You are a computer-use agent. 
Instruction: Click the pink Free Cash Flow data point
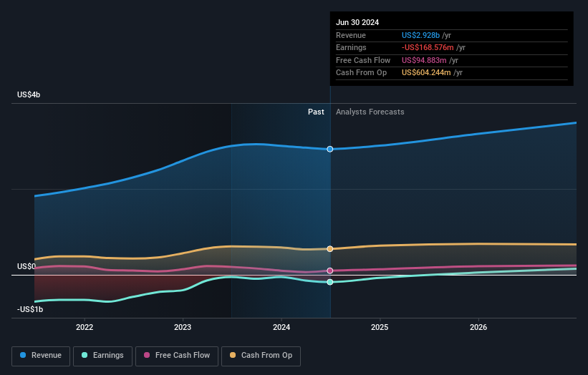pyautogui.click(x=330, y=271)
